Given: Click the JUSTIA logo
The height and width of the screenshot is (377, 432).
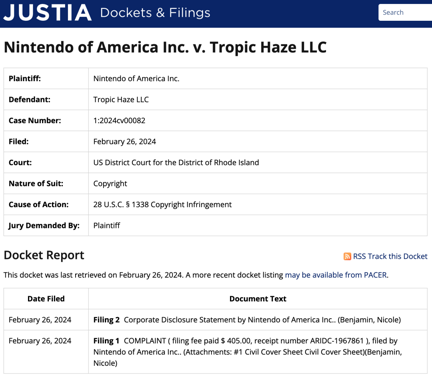Looking at the screenshot, I should (x=47, y=12).
